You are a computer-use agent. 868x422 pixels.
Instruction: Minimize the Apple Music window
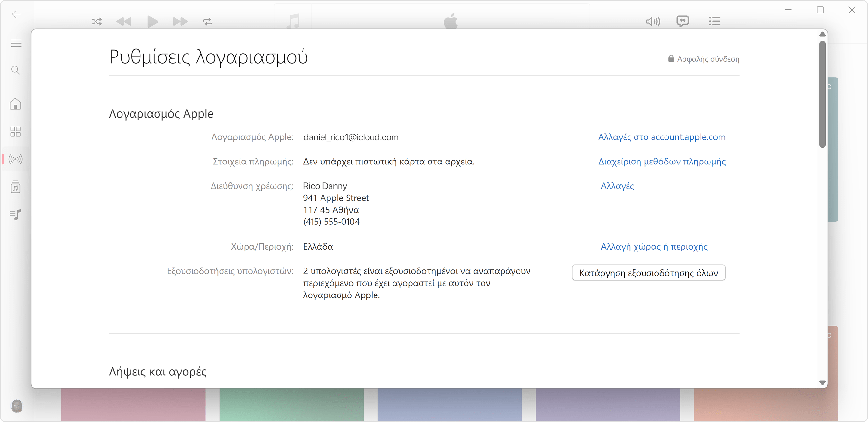point(788,10)
